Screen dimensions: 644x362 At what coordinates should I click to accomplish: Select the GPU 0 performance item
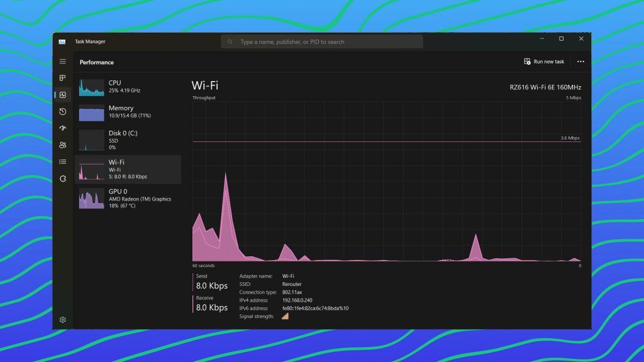pos(128,198)
